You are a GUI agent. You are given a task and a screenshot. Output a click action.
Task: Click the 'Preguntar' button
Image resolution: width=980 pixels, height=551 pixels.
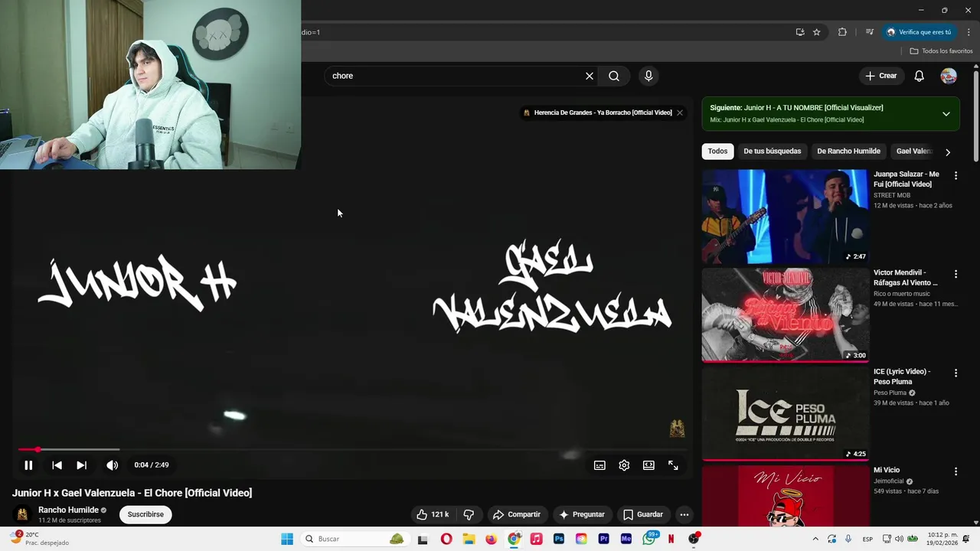[x=582, y=514]
